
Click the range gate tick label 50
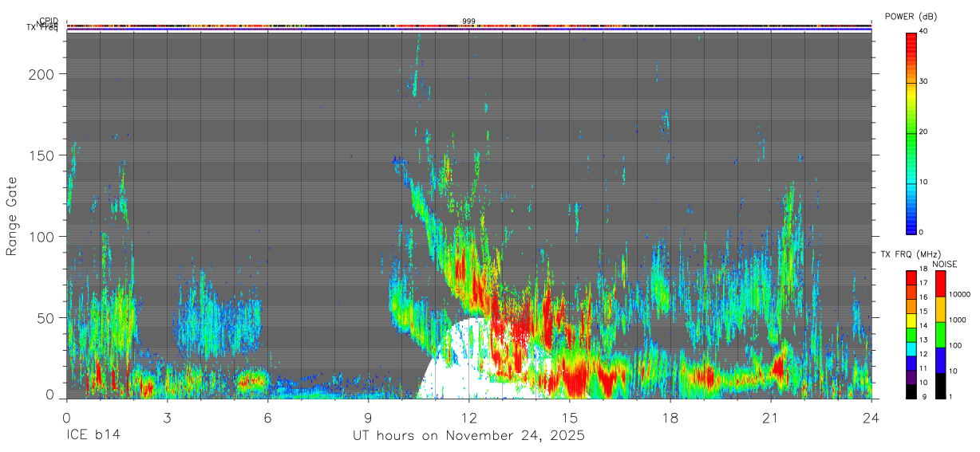[x=45, y=317]
